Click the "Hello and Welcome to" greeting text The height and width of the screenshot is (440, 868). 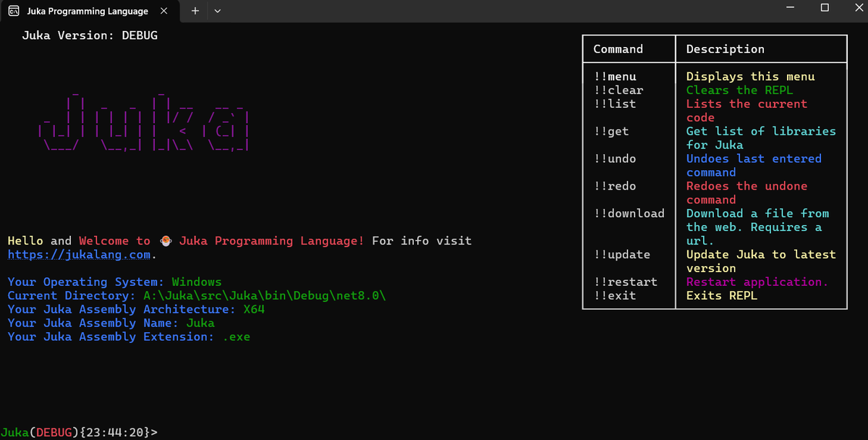pyautogui.click(x=79, y=241)
